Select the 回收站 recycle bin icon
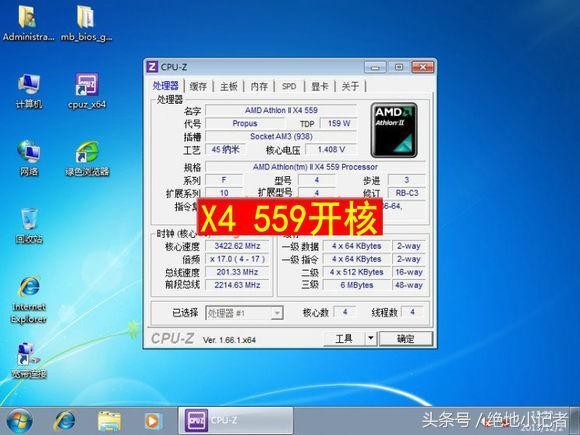580x435 pixels. click(29, 226)
